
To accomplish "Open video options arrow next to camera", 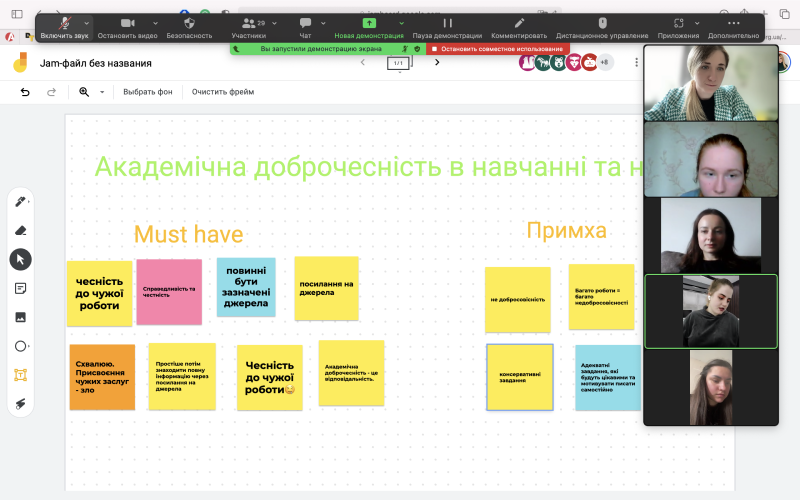I will pyautogui.click(x=155, y=23).
